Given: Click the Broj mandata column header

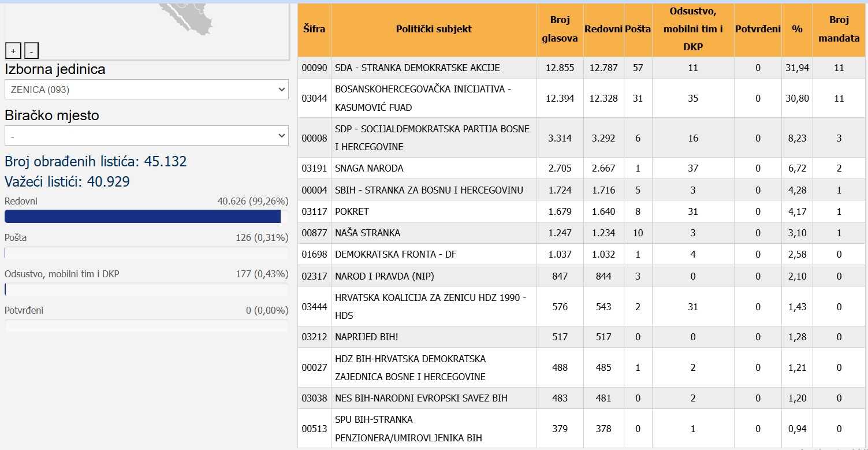Looking at the screenshot, I should point(839,29).
